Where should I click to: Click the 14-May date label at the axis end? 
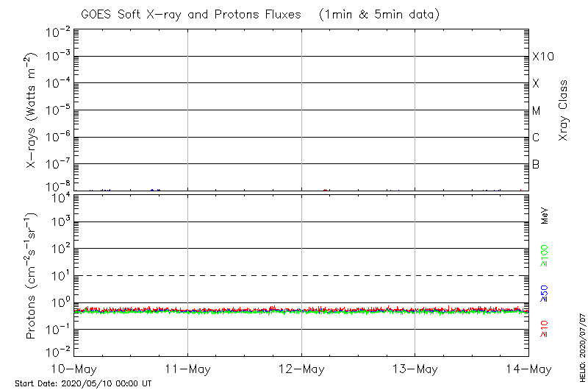click(528, 369)
